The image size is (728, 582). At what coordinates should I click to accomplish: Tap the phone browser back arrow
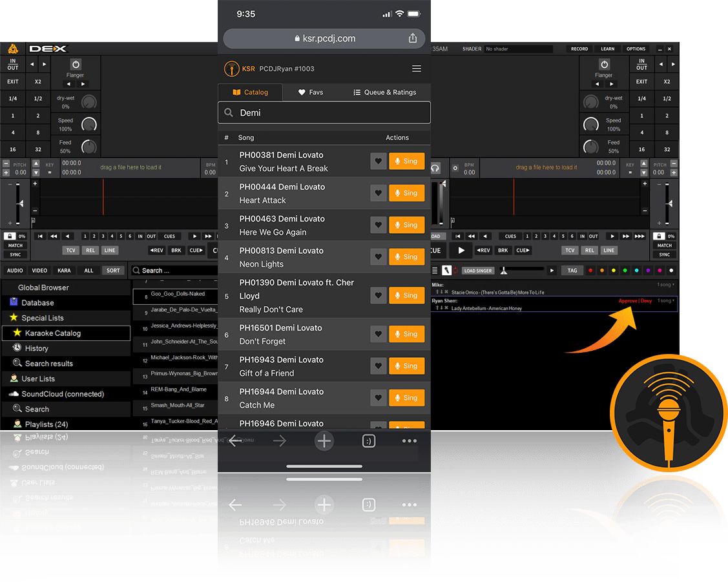pos(235,441)
